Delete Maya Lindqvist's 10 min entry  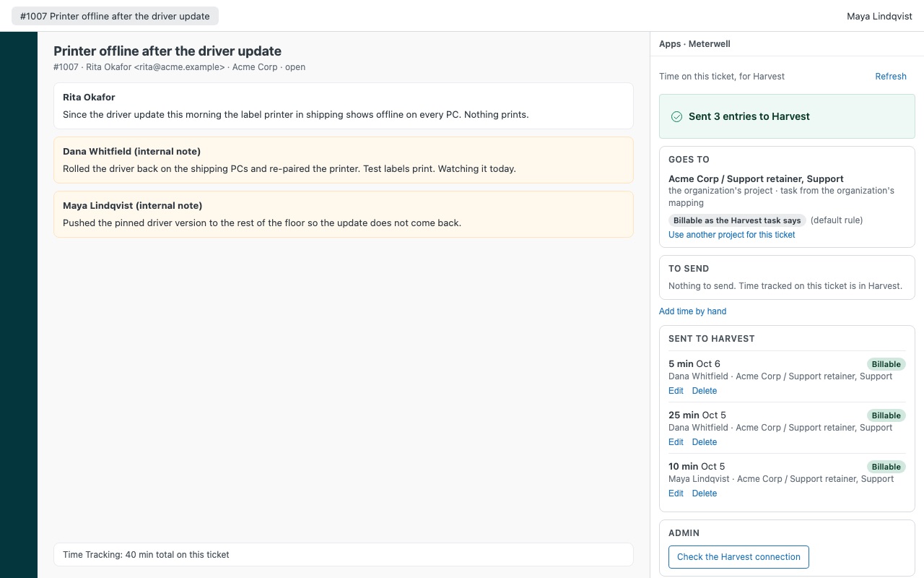705,493
